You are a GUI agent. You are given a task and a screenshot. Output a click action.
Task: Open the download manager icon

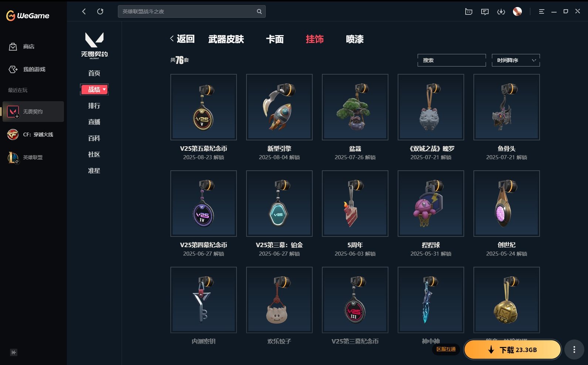click(501, 12)
